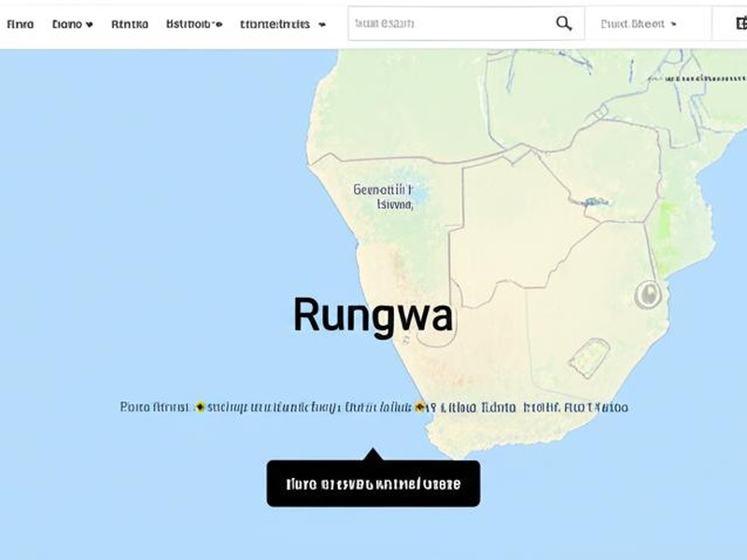Select the first item in the top navigation

pos(21,22)
